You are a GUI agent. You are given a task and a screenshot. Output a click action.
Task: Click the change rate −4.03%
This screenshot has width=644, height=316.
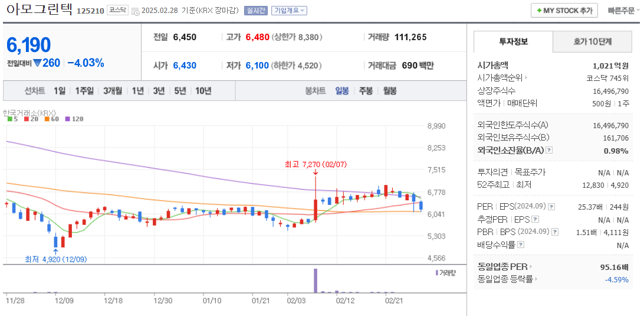pyautogui.click(x=86, y=63)
